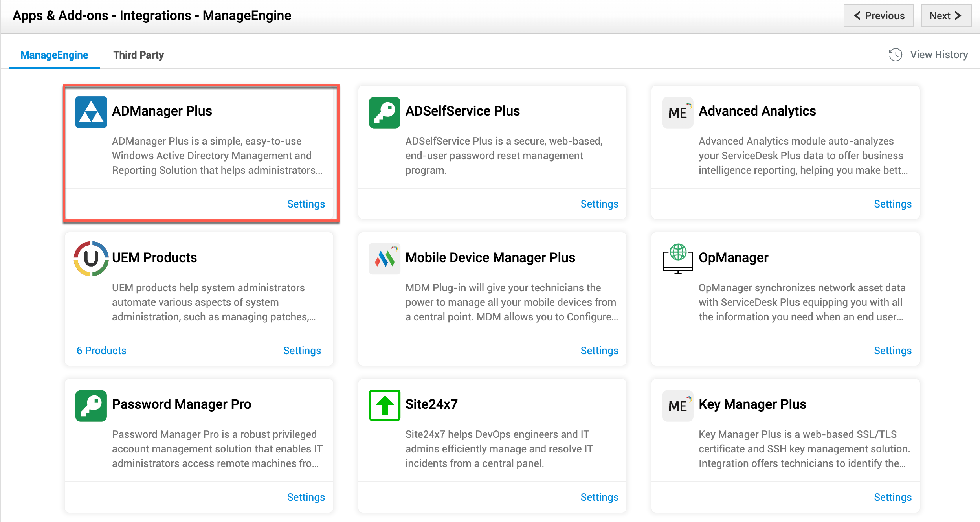Click the Mobile Device Manager Plus icon
The image size is (980, 522).
[384, 259]
